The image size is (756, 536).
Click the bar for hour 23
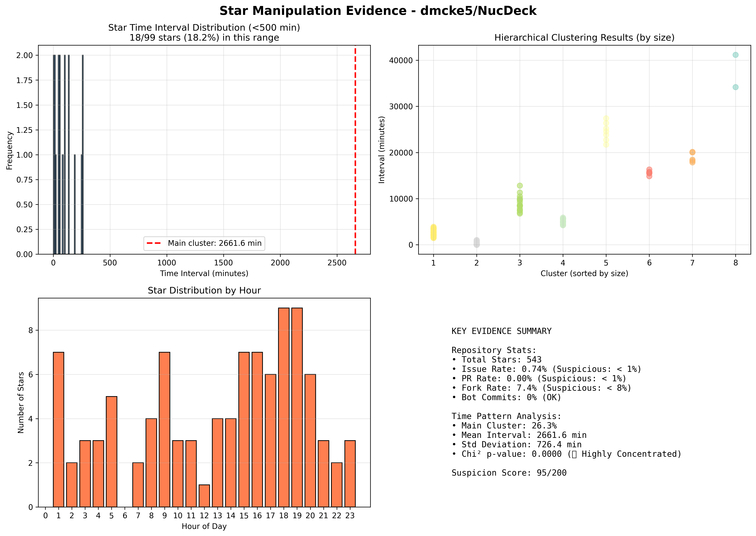point(350,474)
